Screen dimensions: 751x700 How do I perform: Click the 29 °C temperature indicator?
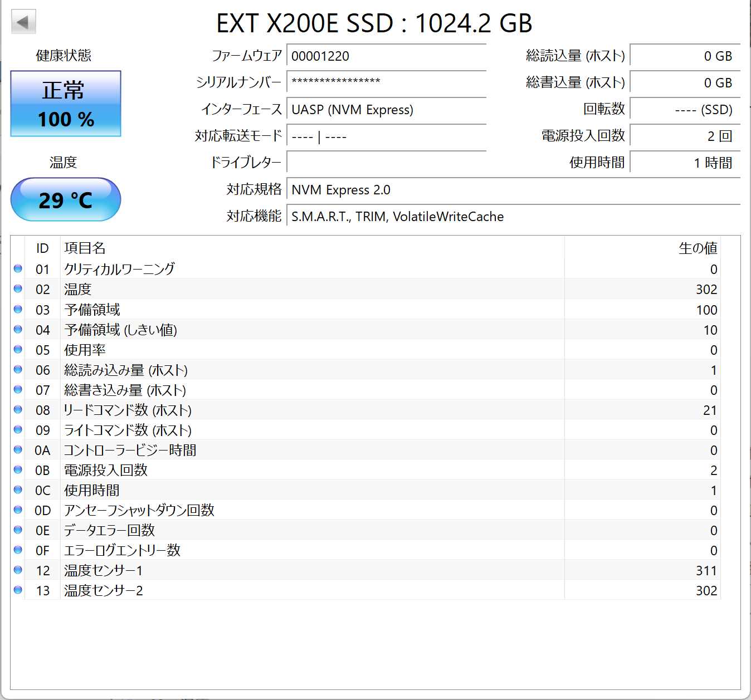66,199
